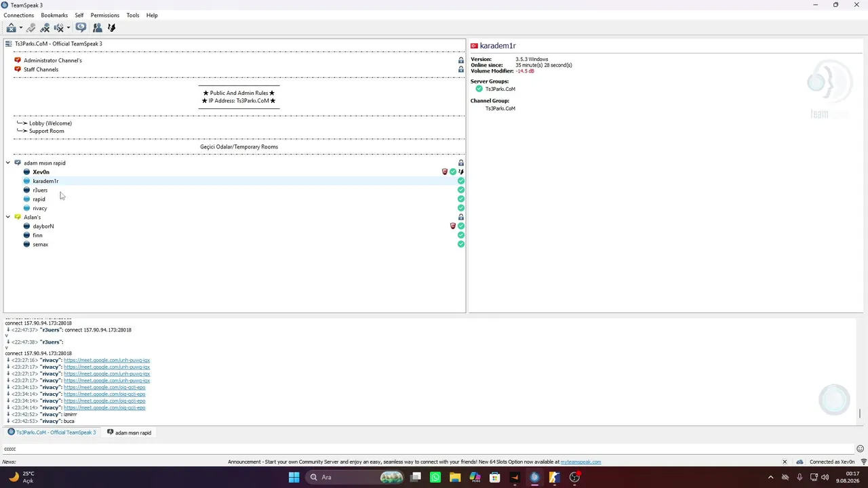Select user rapid in the channel tree
868x488 pixels.
click(39, 199)
